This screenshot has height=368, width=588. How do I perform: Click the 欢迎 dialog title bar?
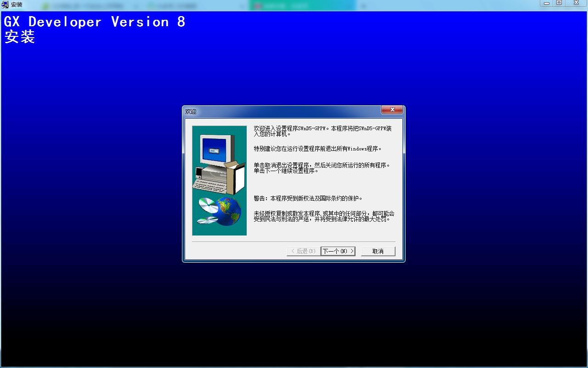pos(276,111)
